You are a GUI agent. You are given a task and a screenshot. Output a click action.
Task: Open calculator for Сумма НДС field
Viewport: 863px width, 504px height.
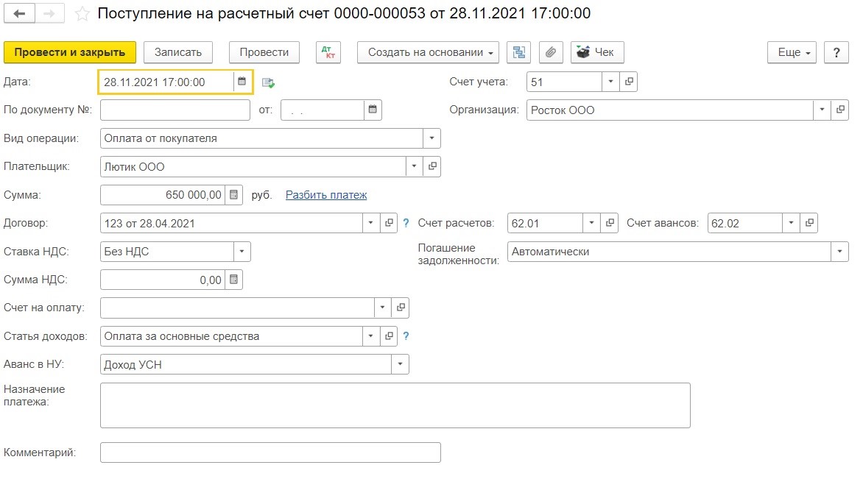[233, 280]
